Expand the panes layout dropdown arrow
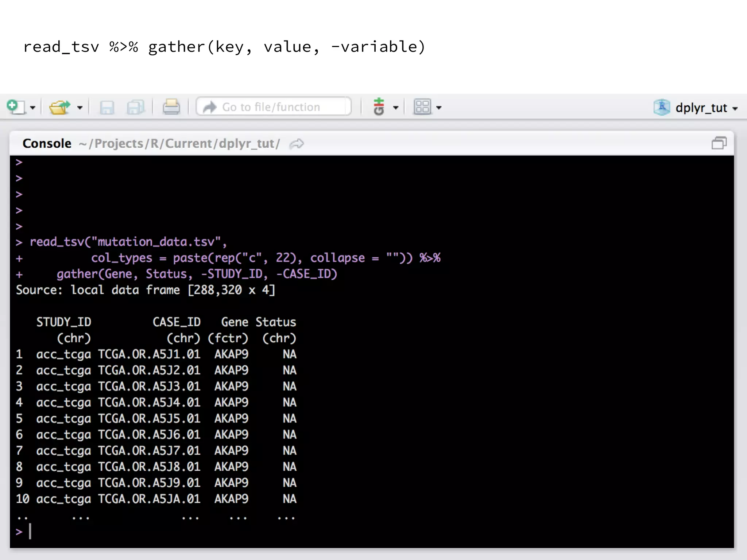The height and width of the screenshot is (560, 747). [x=439, y=108]
